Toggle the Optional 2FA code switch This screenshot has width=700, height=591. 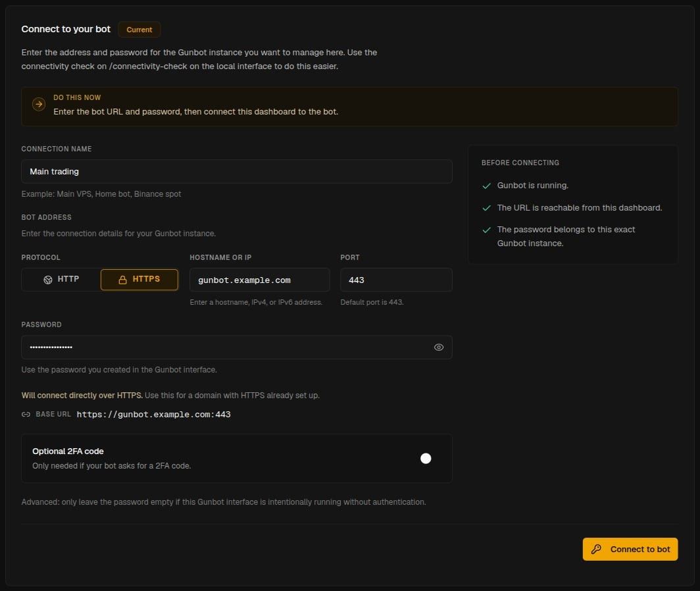pos(426,458)
